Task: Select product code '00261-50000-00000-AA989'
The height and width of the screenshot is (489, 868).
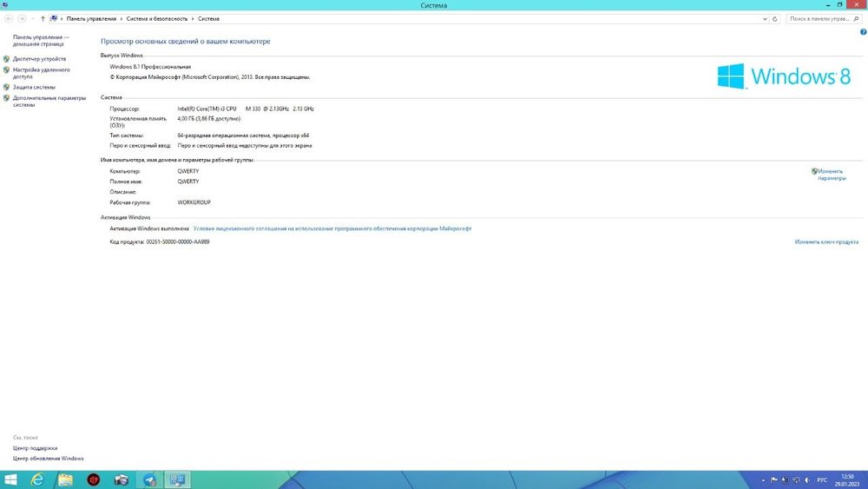Action: (x=178, y=241)
